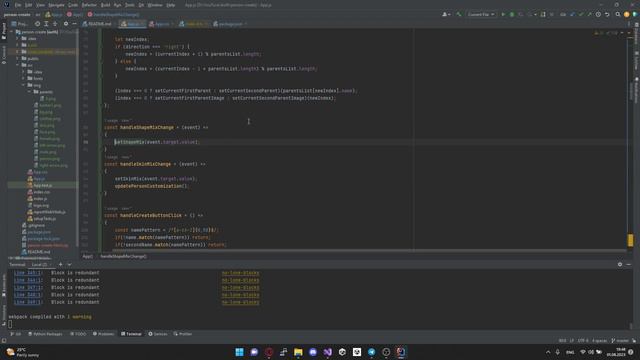The image size is (640, 360).
Task: Toggle the Structure tool window on the left
Action: (x=4, y=315)
